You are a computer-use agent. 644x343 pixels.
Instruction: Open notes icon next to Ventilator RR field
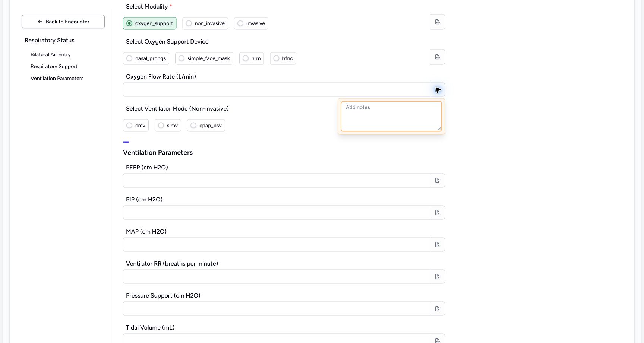point(437,277)
